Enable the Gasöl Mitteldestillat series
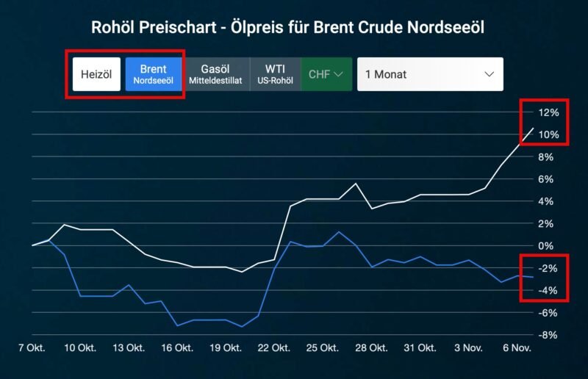The image size is (588, 379). pyautogui.click(x=217, y=74)
